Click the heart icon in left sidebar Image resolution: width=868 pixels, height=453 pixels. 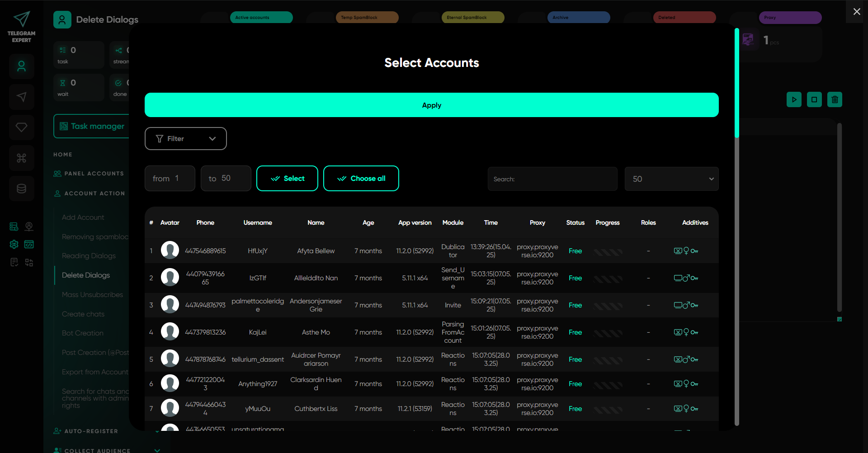tap(21, 127)
